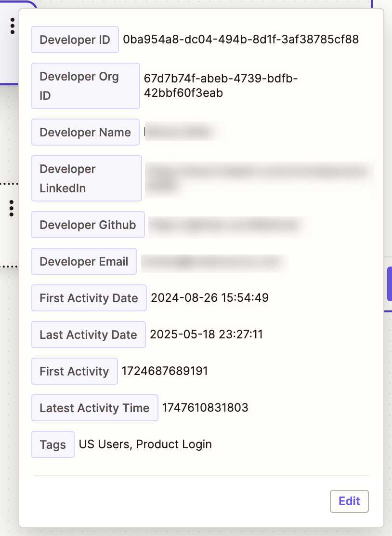The width and height of the screenshot is (392, 536).
Task: Click the Last Activity Date label
Action: point(88,335)
